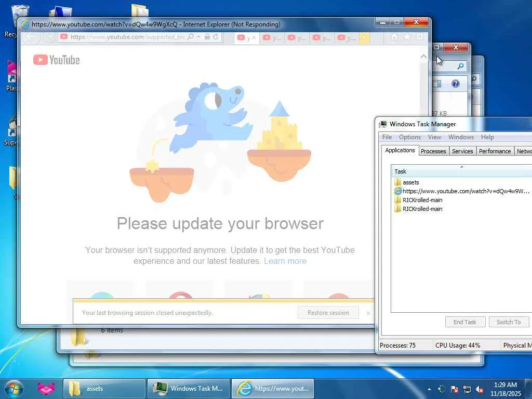
Task: Switch to the fifth YouTube tab
Action: coord(347,38)
